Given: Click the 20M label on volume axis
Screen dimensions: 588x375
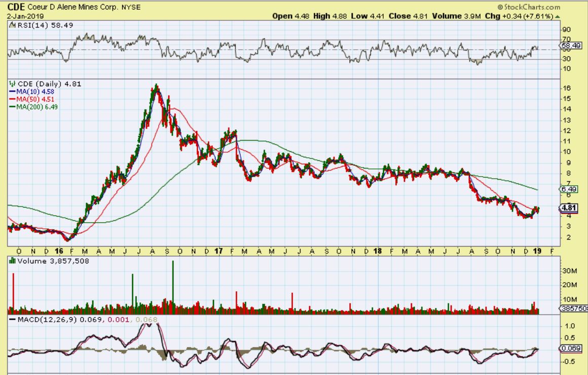Looking at the screenshot, I should (570, 285).
